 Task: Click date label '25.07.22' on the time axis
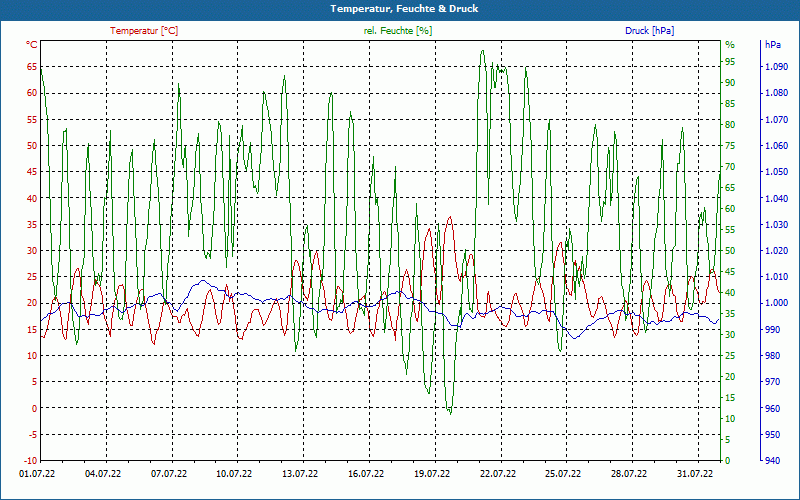563,474
